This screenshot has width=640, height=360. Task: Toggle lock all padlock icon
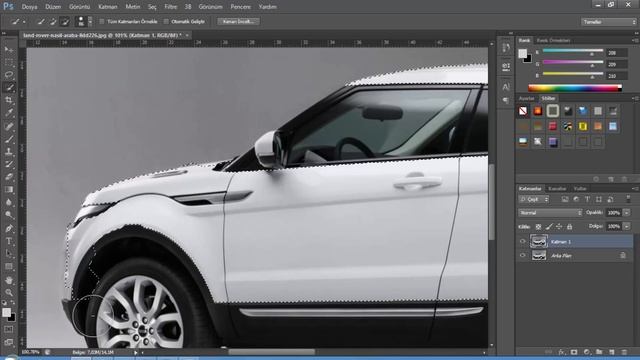tap(569, 227)
